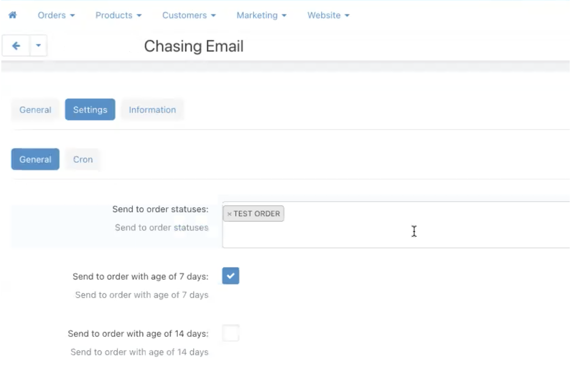Click the Chasing Email page title
The width and height of the screenshot is (571, 392).
[x=194, y=46]
